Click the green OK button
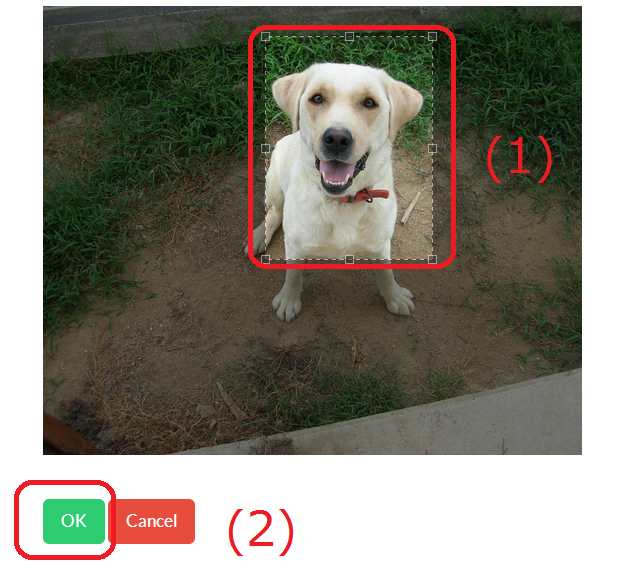 pyautogui.click(x=74, y=521)
